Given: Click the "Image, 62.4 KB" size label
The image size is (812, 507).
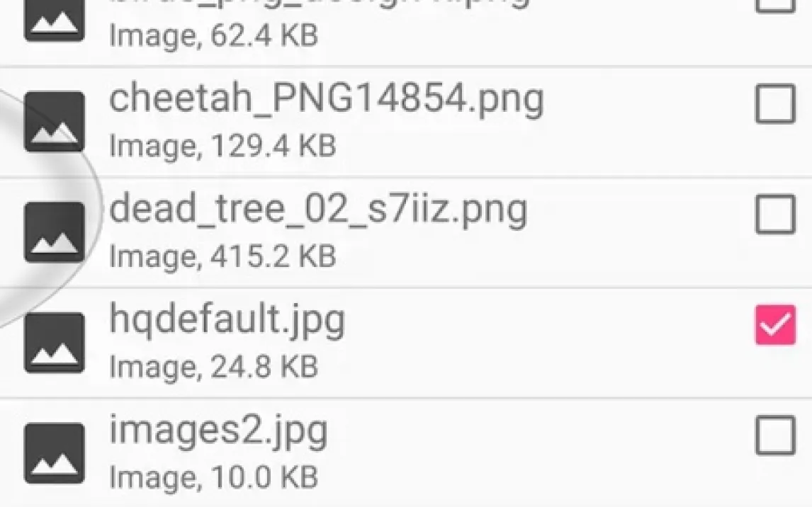Looking at the screenshot, I should point(213,35).
